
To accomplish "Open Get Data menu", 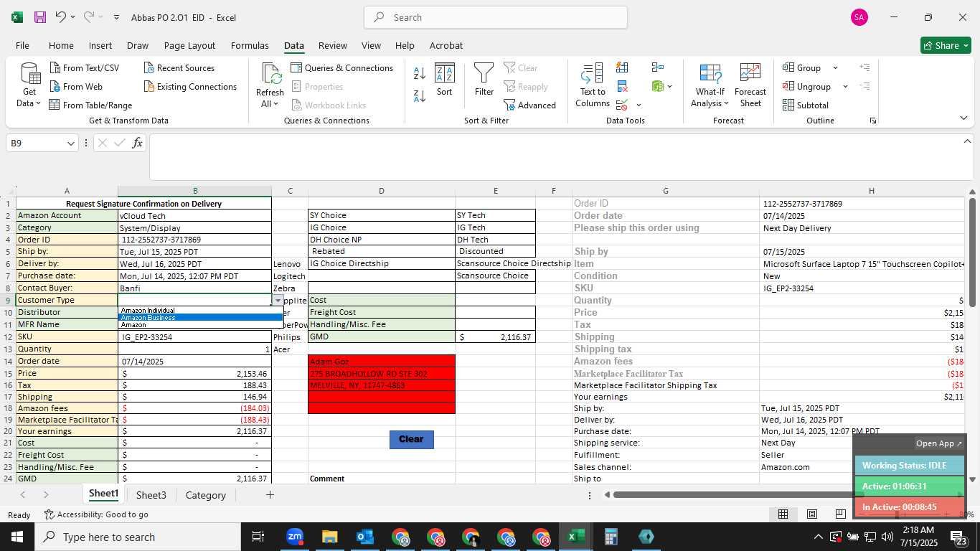I will coord(29,85).
